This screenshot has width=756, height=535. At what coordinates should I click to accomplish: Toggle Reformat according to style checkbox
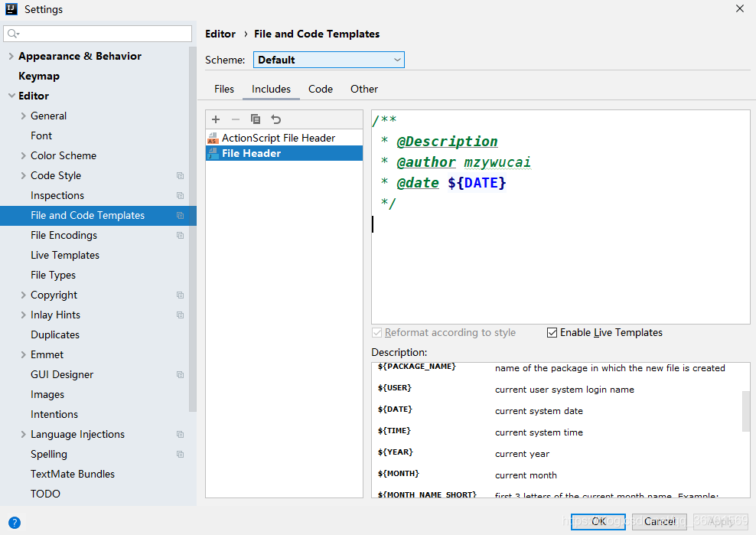(377, 332)
